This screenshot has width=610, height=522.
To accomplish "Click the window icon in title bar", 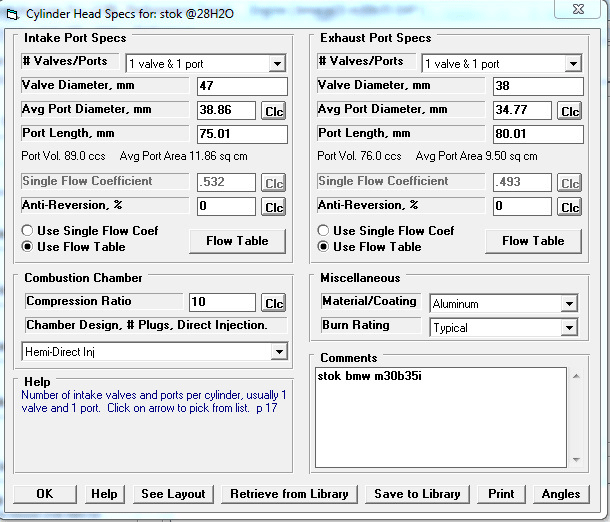I will click(x=12, y=15).
